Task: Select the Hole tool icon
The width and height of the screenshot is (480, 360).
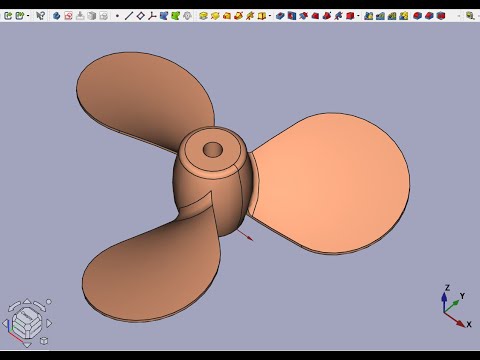Action: [292, 15]
